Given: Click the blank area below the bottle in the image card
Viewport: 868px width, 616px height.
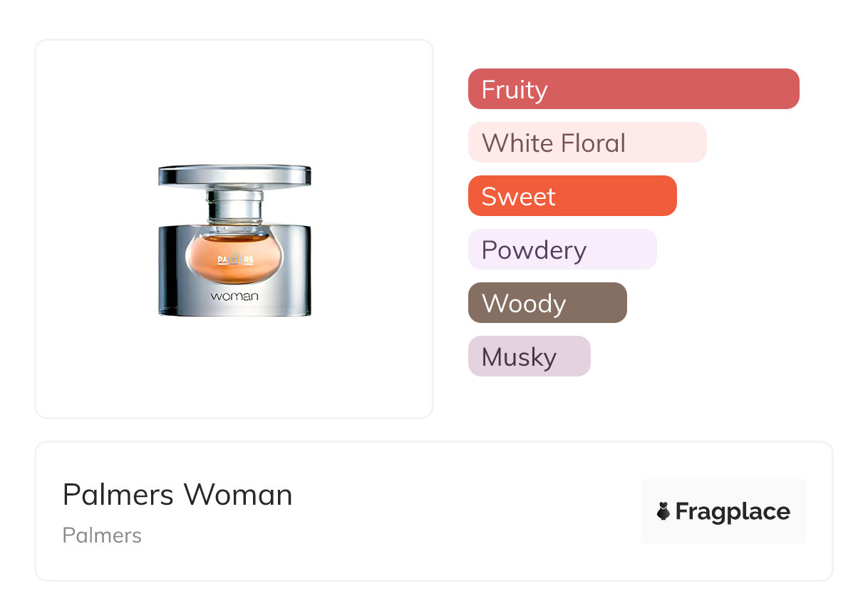Looking at the screenshot, I should point(234,371).
